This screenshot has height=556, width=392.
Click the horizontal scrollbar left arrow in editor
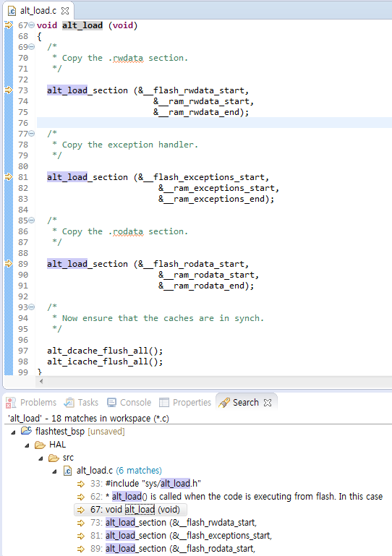tap(41, 382)
